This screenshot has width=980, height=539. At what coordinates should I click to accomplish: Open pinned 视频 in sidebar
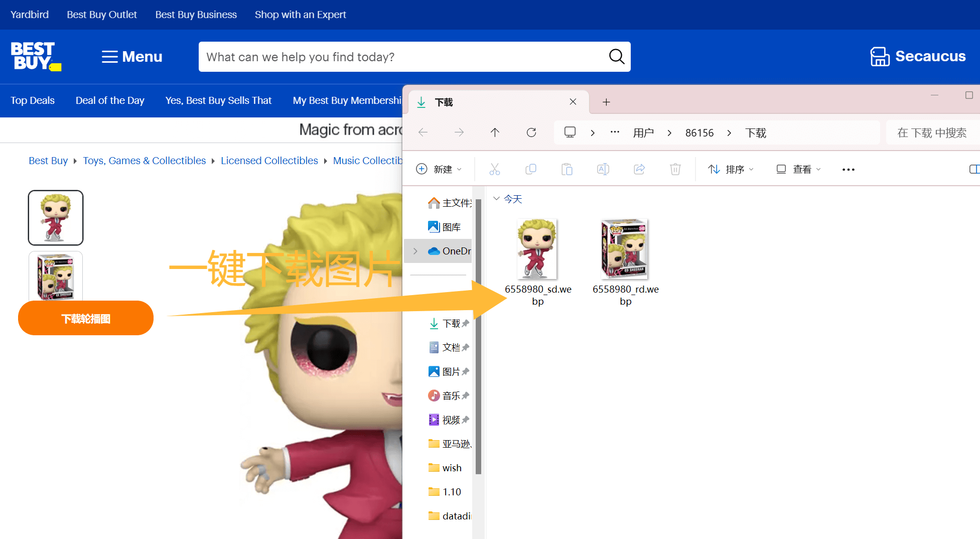coord(449,420)
